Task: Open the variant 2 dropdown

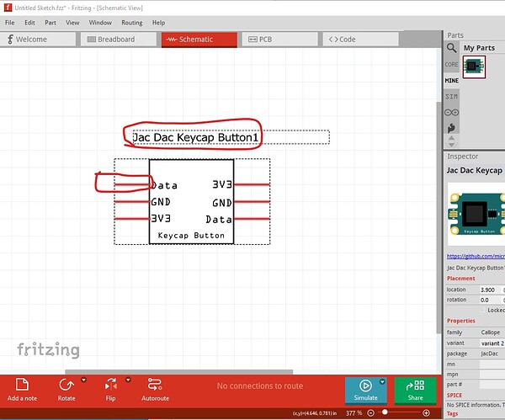Action: [492, 343]
